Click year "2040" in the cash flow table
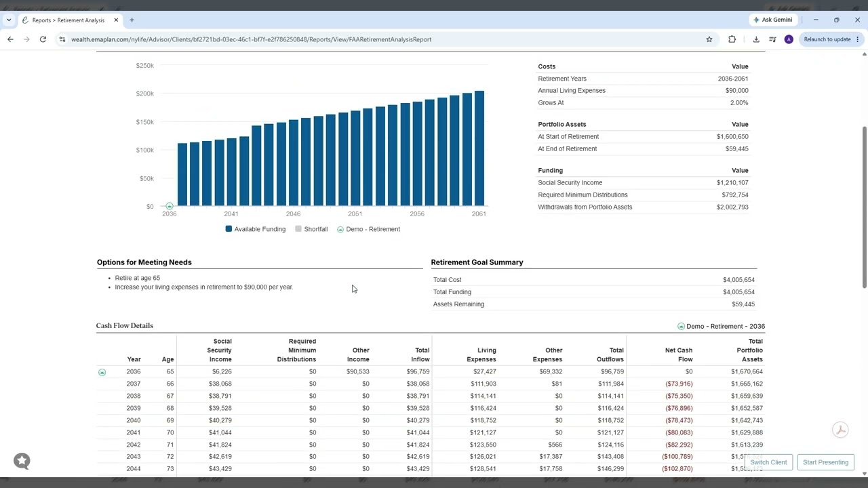868x488 pixels. 134,421
